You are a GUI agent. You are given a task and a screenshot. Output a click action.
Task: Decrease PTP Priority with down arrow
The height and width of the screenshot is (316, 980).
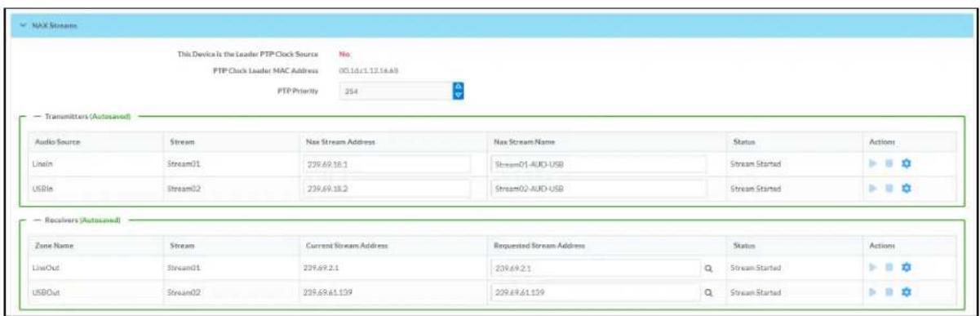(x=457, y=96)
